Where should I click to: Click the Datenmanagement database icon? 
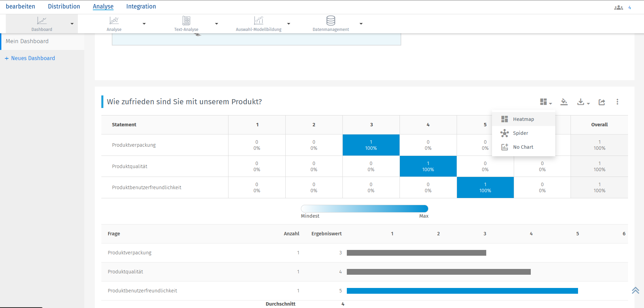coord(331,21)
